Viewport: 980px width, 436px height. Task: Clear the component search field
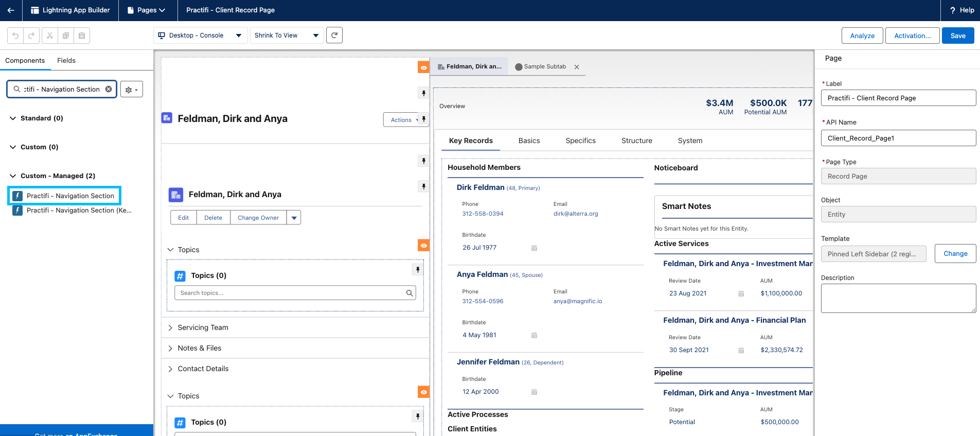pyautogui.click(x=109, y=89)
